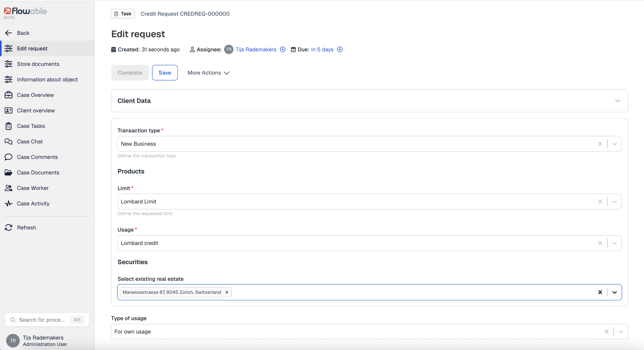Screen dimensions: 644x350
Task: Open the Case Chat page
Action: (x=47, y=142)
